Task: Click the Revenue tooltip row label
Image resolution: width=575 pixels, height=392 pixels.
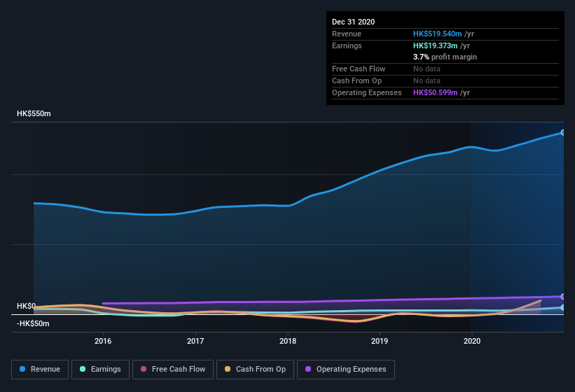Action: click(347, 34)
